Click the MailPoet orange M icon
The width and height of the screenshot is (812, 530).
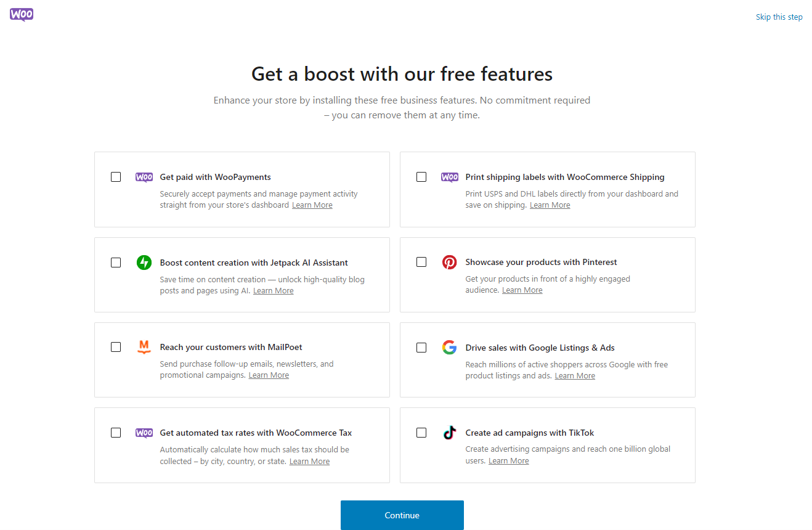coord(144,347)
